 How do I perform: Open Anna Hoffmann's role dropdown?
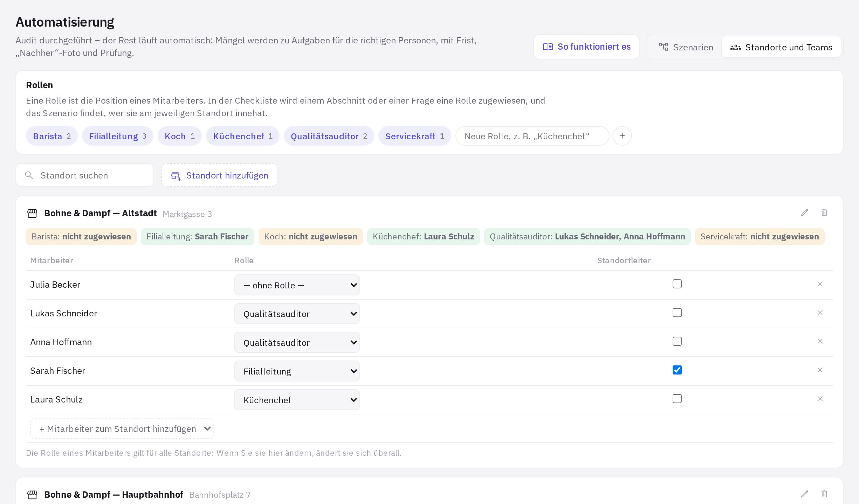297,342
